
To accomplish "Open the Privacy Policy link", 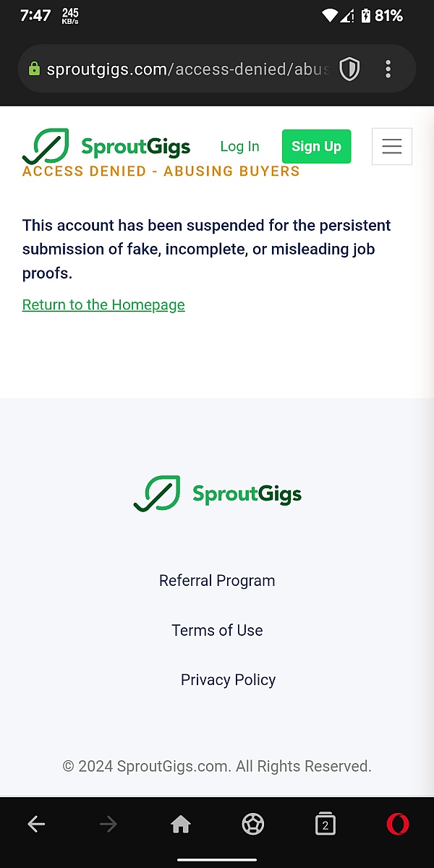I will (x=228, y=680).
